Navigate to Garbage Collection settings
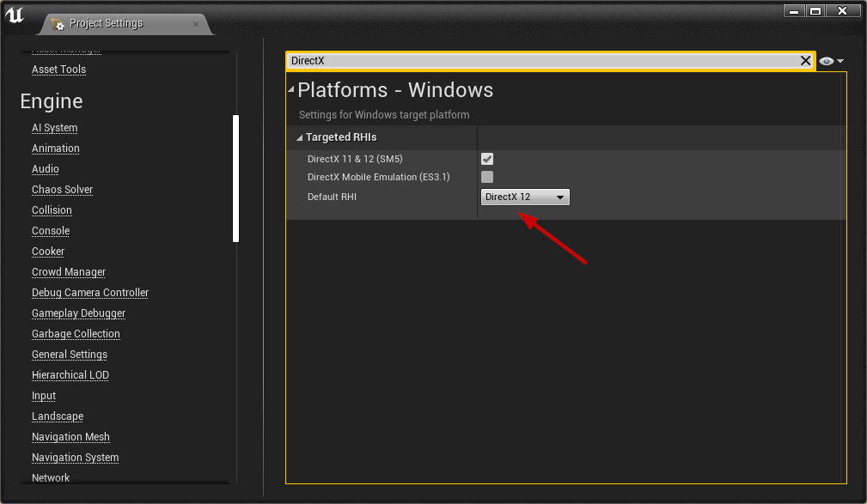This screenshot has height=504, width=867. [75, 333]
